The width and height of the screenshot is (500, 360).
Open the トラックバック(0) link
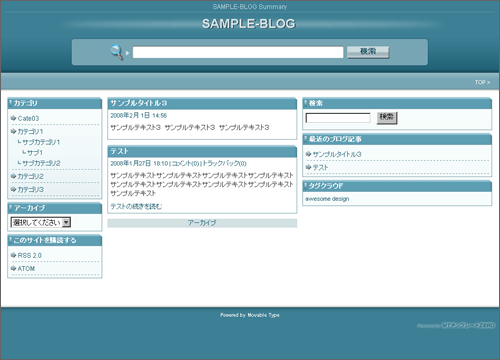click(x=224, y=163)
